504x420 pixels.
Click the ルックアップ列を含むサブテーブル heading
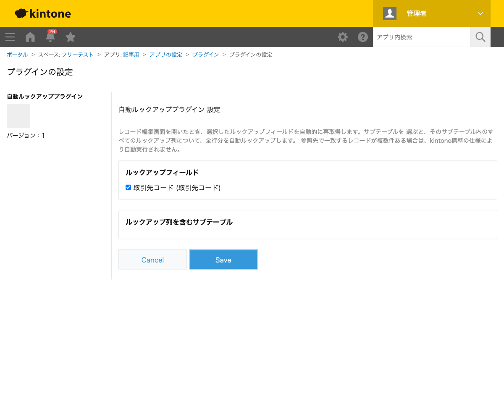[x=179, y=222]
